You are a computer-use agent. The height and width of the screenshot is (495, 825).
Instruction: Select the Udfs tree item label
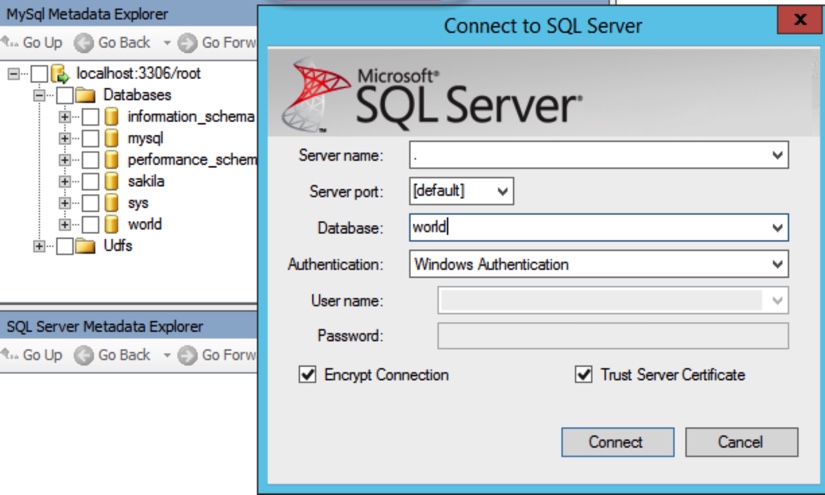tap(117, 246)
